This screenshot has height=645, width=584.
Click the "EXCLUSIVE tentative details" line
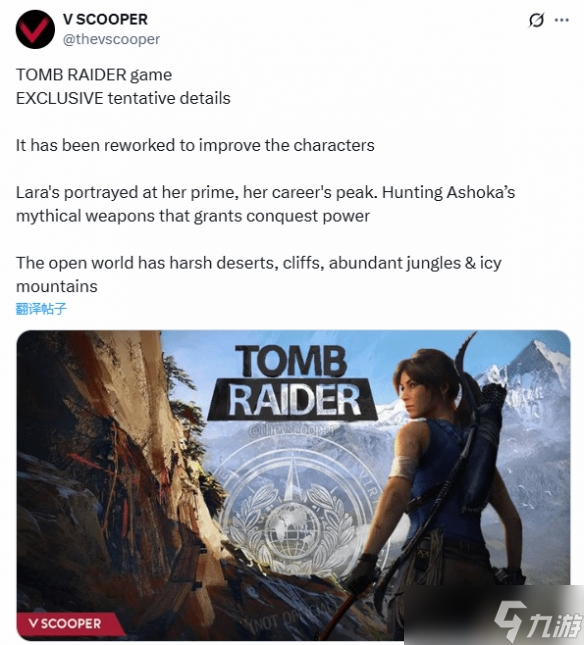123,98
